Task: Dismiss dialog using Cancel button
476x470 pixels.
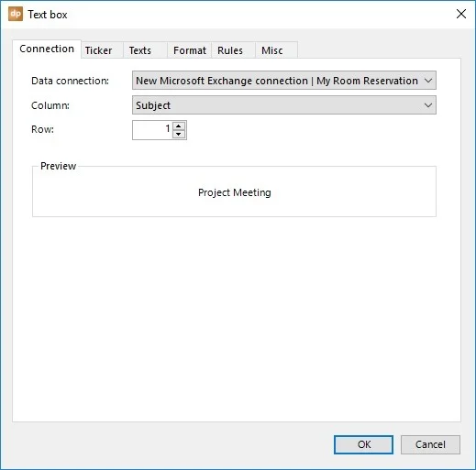Action: coord(430,444)
